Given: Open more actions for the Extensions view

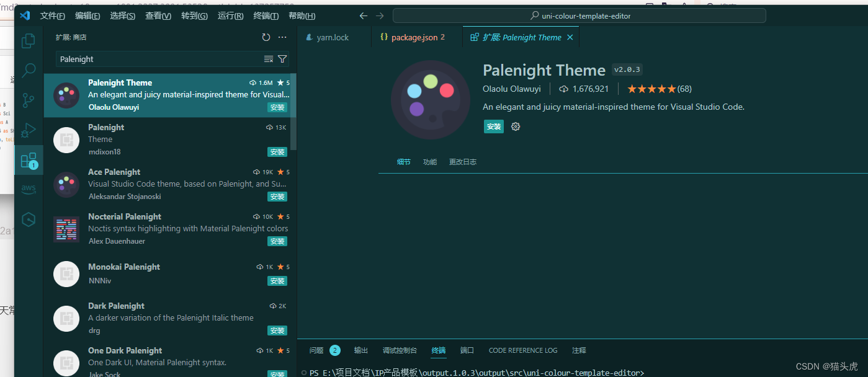Looking at the screenshot, I should click(x=282, y=37).
